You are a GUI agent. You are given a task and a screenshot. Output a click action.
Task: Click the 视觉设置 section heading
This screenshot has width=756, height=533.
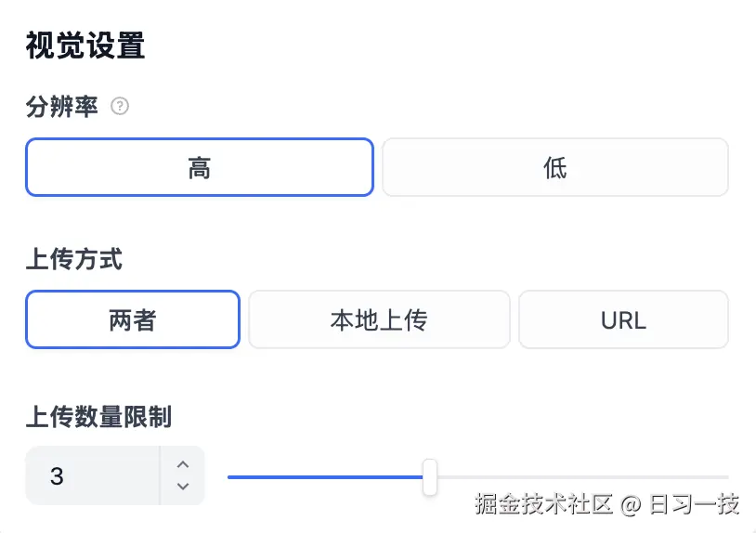(85, 45)
